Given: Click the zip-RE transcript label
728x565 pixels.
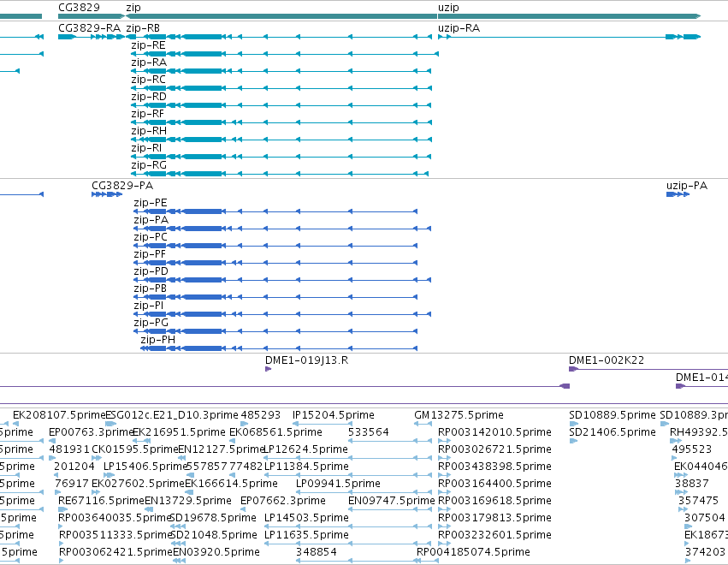Looking at the screenshot, I should click(148, 45).
